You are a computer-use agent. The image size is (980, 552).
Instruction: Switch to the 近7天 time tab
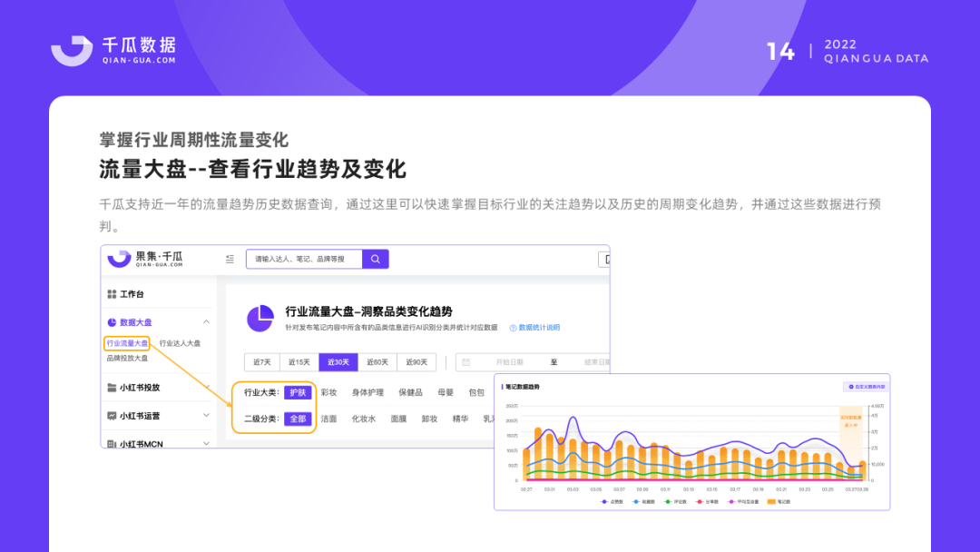(x=261, y=362)
